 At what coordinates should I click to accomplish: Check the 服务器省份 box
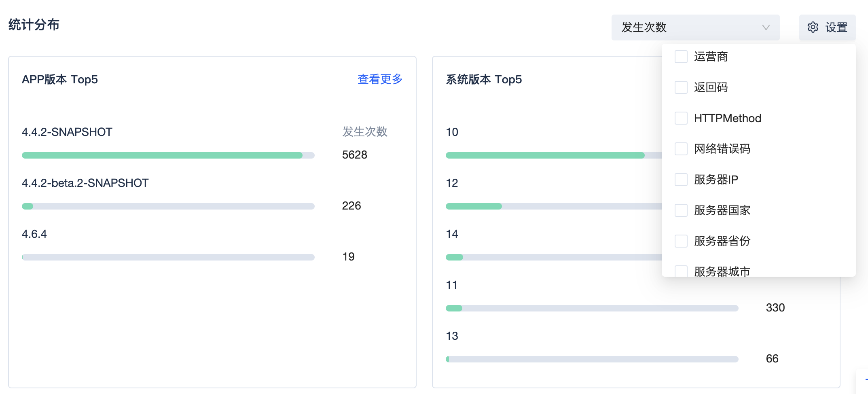tap(681, 241)
